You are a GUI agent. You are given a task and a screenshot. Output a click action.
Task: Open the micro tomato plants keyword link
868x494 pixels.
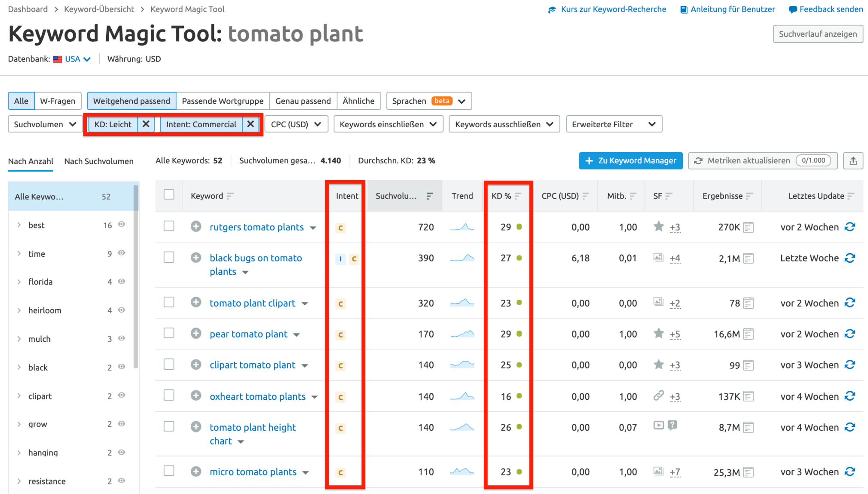(x=253, y=472)
